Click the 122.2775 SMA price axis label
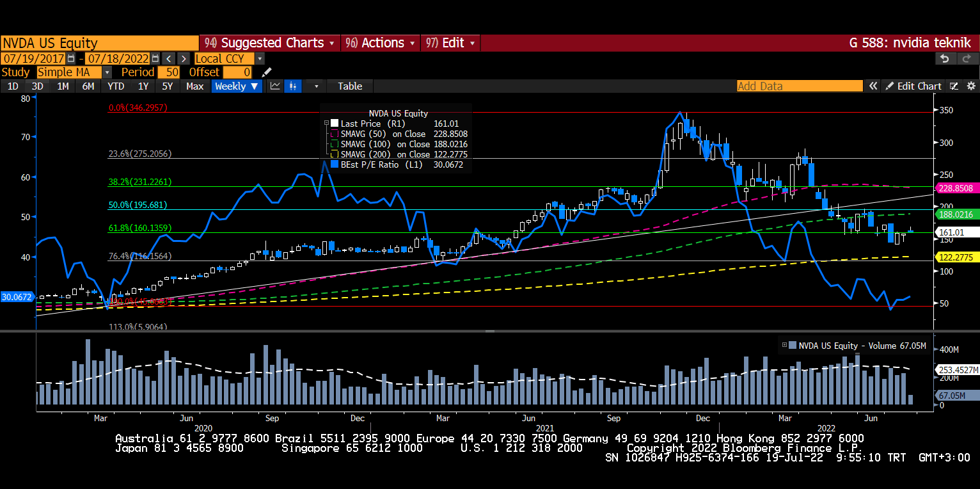This screenshot has width=980, height=489. [x=958, y=257]
